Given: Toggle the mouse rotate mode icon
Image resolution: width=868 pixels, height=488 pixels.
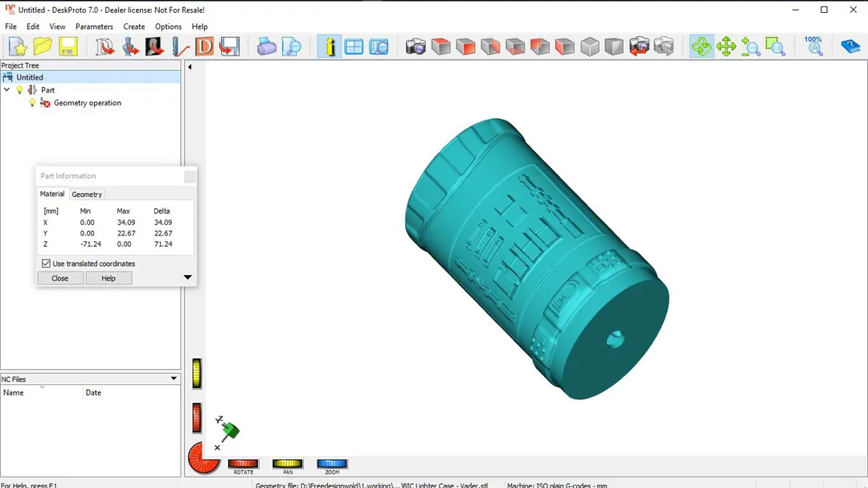Looking at the screenshot, I should (702, 47).
